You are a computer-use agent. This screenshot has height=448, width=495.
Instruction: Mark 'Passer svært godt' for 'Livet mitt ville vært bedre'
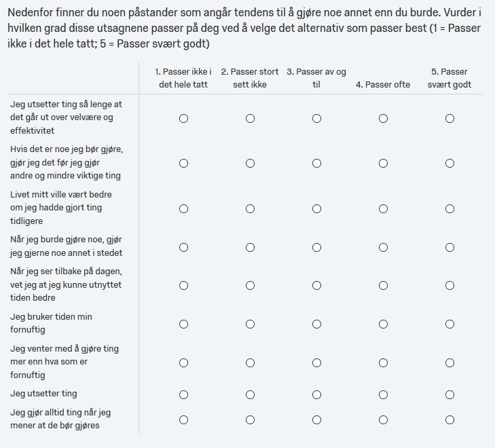(x=450, y=208)
